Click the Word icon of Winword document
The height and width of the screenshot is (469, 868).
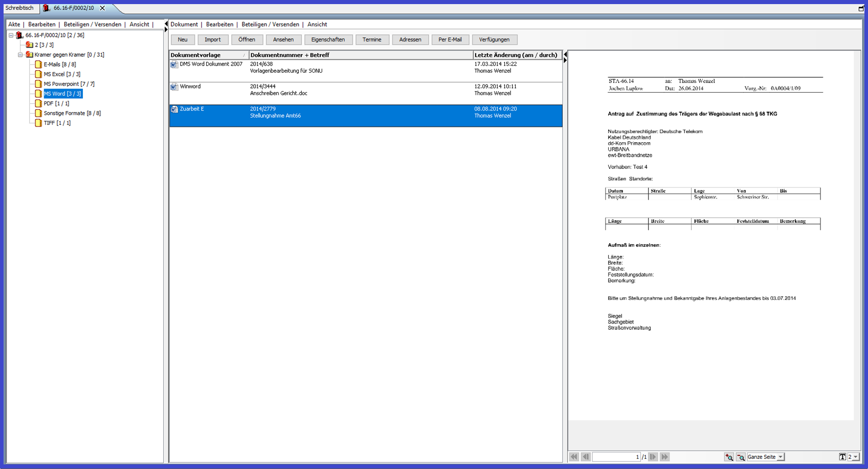pyautogui.click(x=174, y=87)
